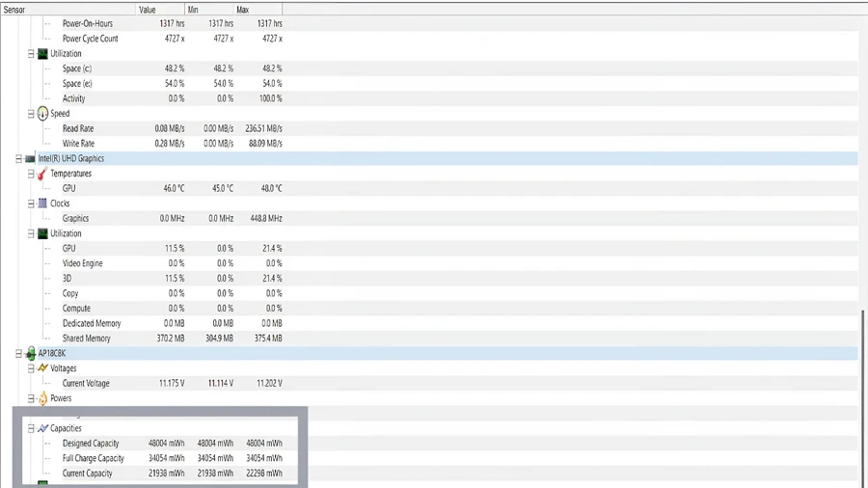Click the Clocks group icon
The image size is (868, 488).
pyautogui.click(x=42, y=203)
